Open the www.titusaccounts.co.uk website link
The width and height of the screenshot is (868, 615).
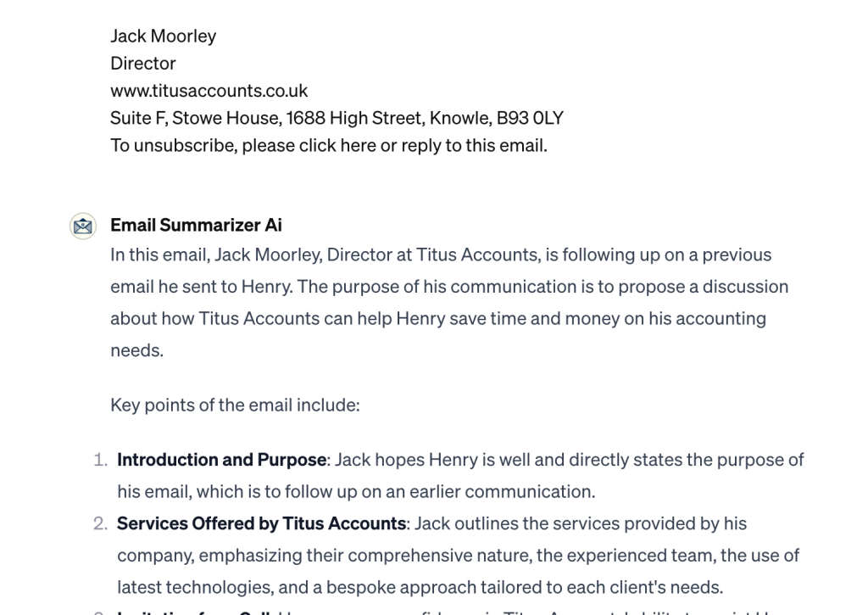[x=209, y=90]
